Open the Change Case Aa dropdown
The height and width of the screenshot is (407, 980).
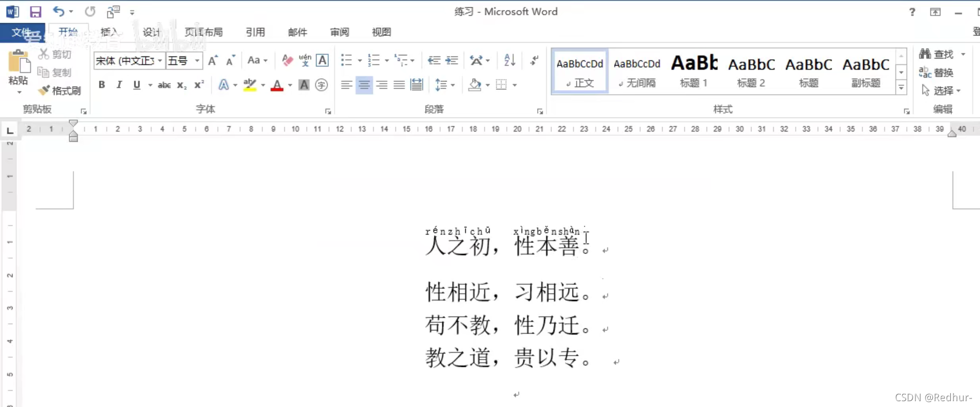tap(258, 60)
